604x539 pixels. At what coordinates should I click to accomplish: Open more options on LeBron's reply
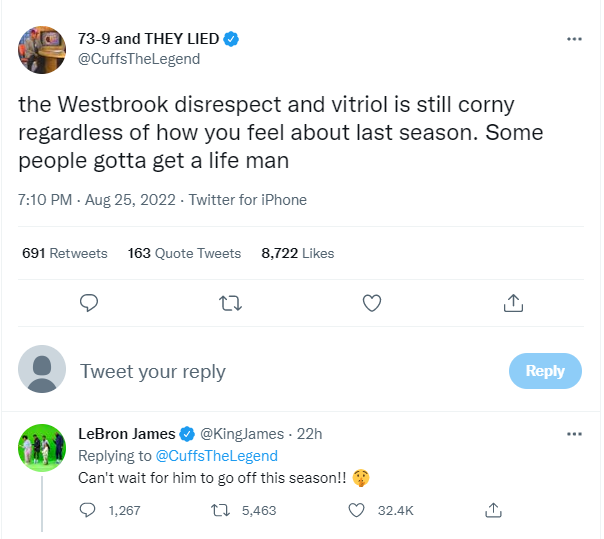coord(574,434)
